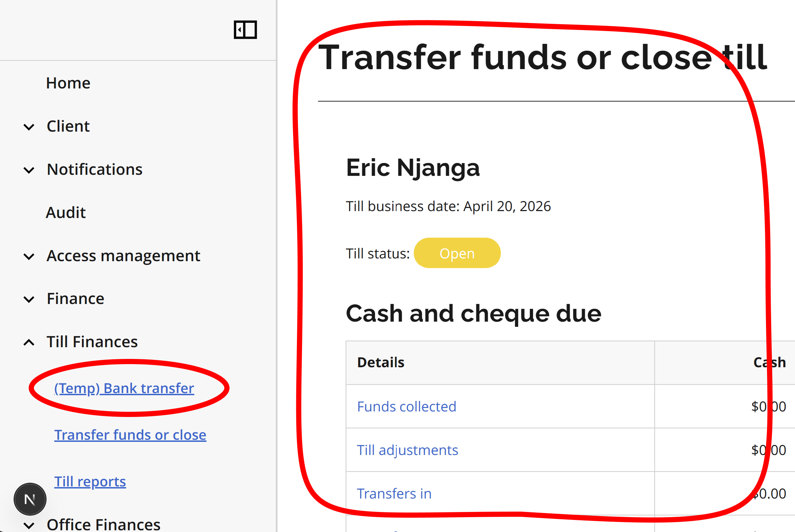Open Transfer funds or close link
The height and width of the screenshot is (532, 795).
click(130, 435)
